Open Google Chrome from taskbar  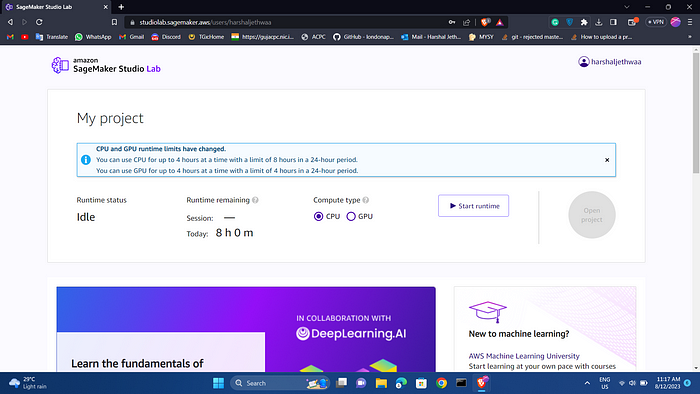pyautogui.click(x=441, y=383)
